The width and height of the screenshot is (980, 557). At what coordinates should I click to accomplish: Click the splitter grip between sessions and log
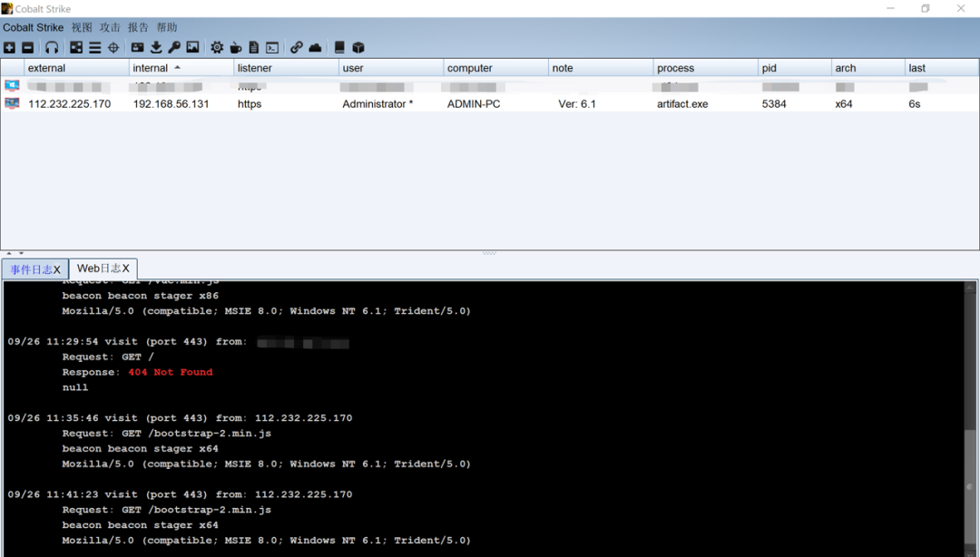pos(489,253)
